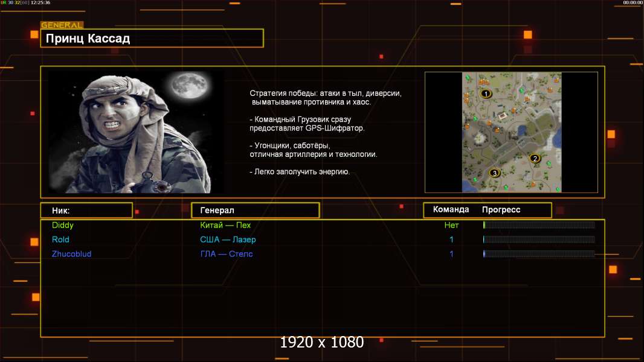Click Zhucoblud's loading progress bar
644x362 pixels.
[x=539, y=254]
